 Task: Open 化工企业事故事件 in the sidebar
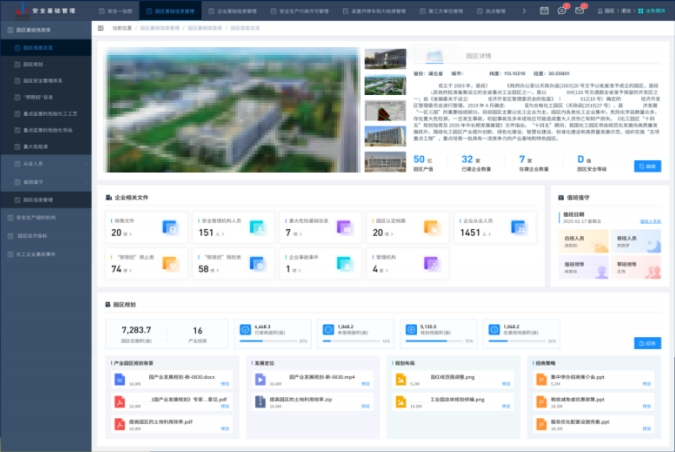(46, 254)
